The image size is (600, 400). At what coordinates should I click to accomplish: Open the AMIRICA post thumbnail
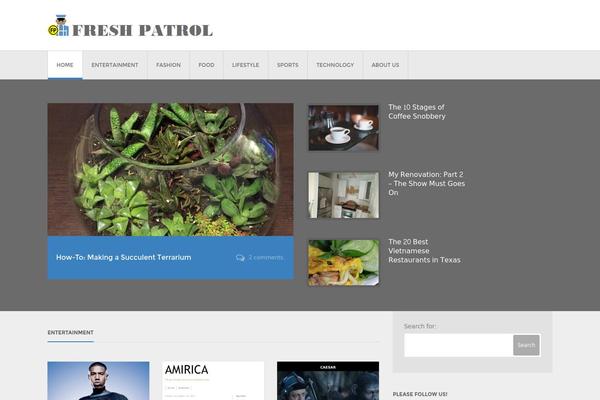213,381
